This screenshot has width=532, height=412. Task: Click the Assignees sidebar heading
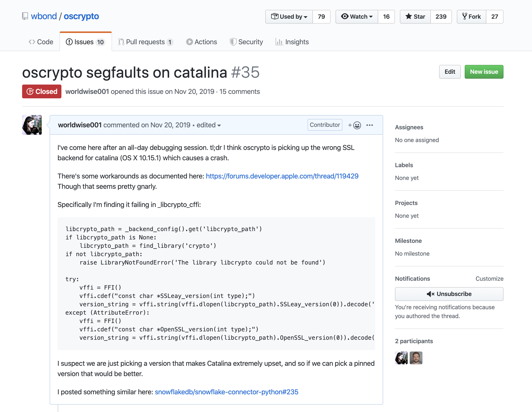click(x=409, y=127)
